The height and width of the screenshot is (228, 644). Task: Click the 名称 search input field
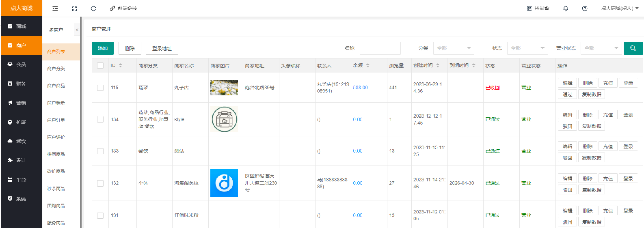tap(380, 48)
